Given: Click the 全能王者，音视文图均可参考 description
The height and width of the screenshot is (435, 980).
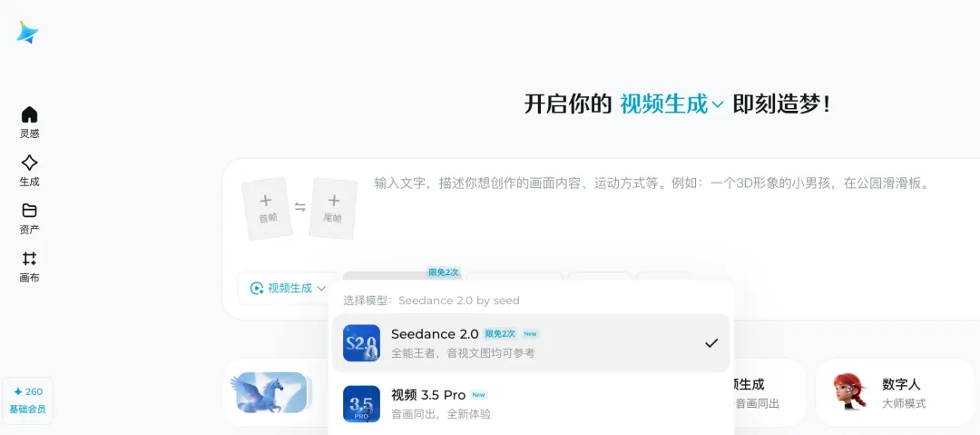Looking at the screenshot, I should click(463, 353).
